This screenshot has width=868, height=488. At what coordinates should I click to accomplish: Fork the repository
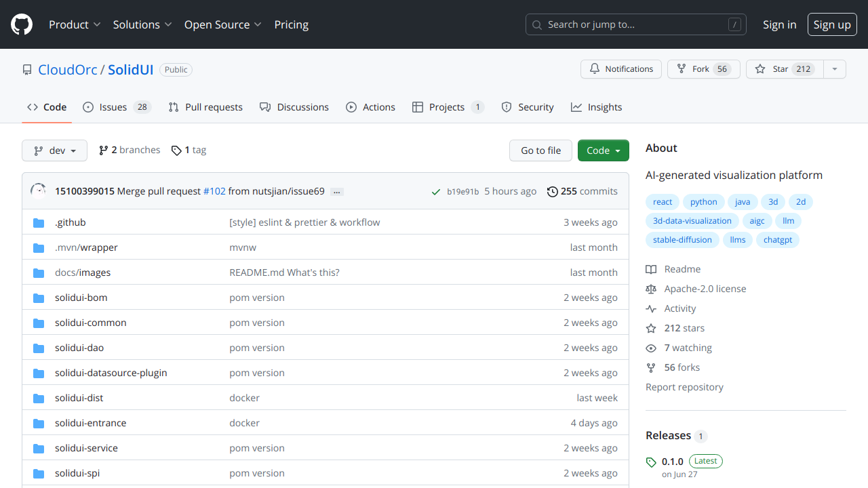click(704, 69)
